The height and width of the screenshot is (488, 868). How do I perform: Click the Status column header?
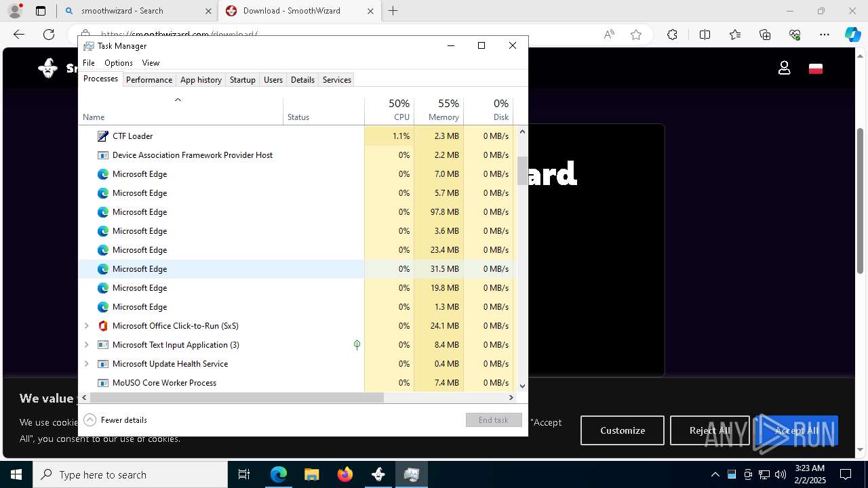point(324,111)
